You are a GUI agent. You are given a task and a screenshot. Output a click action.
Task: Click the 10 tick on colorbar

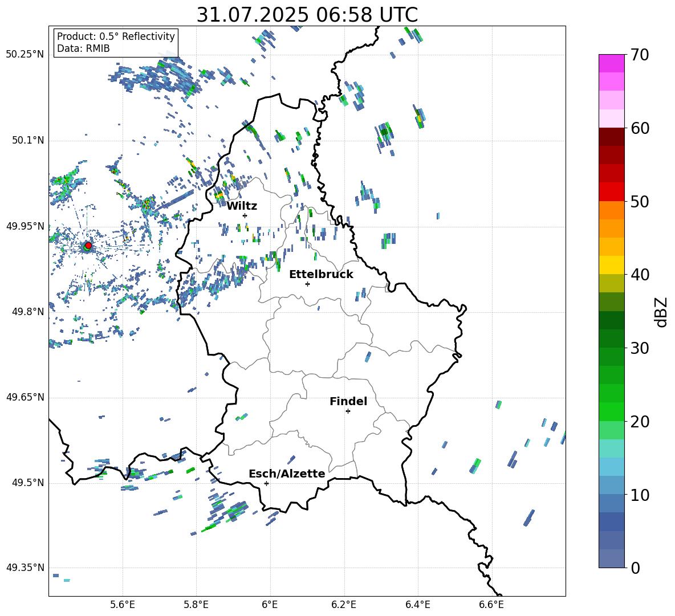[x=640, y=495]
